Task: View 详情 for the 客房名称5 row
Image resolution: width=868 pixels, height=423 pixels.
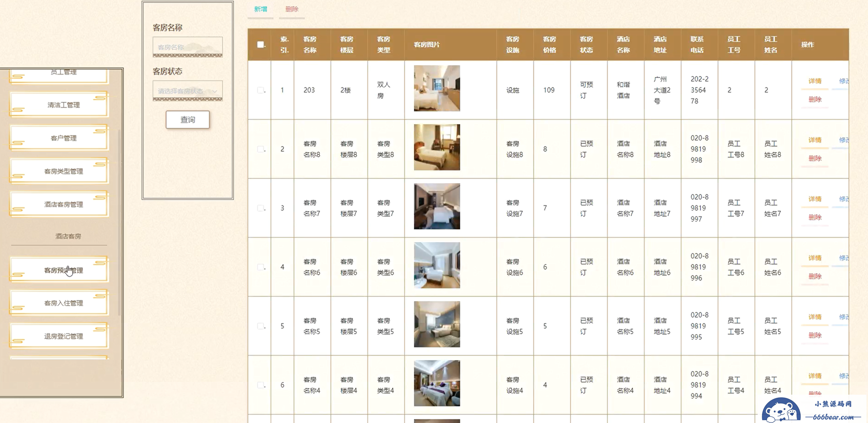Action: coord(815,317)
